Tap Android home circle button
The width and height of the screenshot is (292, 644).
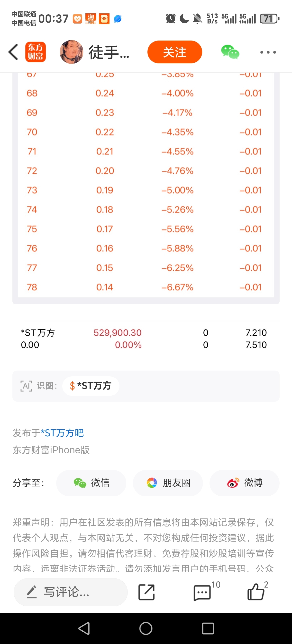146,628
